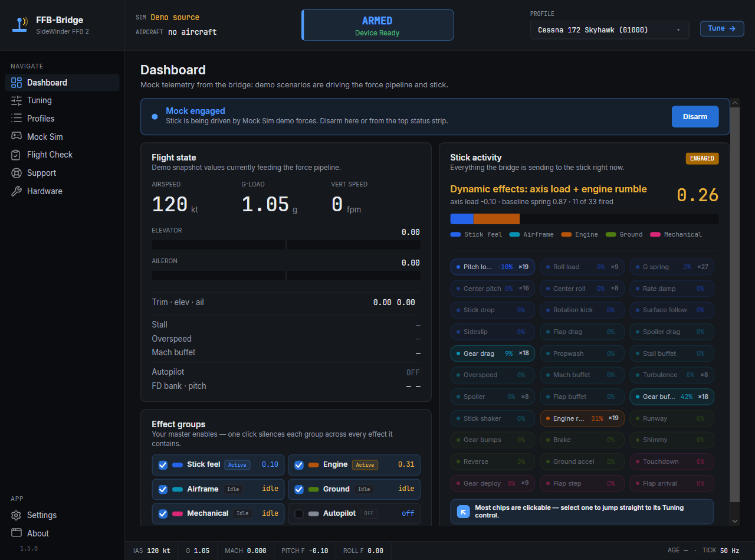Click the Tuning sliders icon in sidebar
This screenshot has height=560, width=755.
(x=17, y=100)
